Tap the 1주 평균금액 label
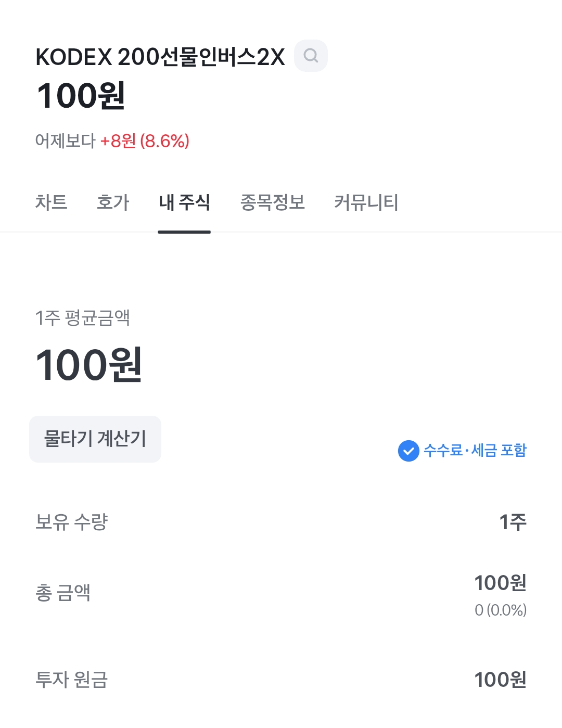The width and height of the screenshot is (562, 728). [82, 317]
